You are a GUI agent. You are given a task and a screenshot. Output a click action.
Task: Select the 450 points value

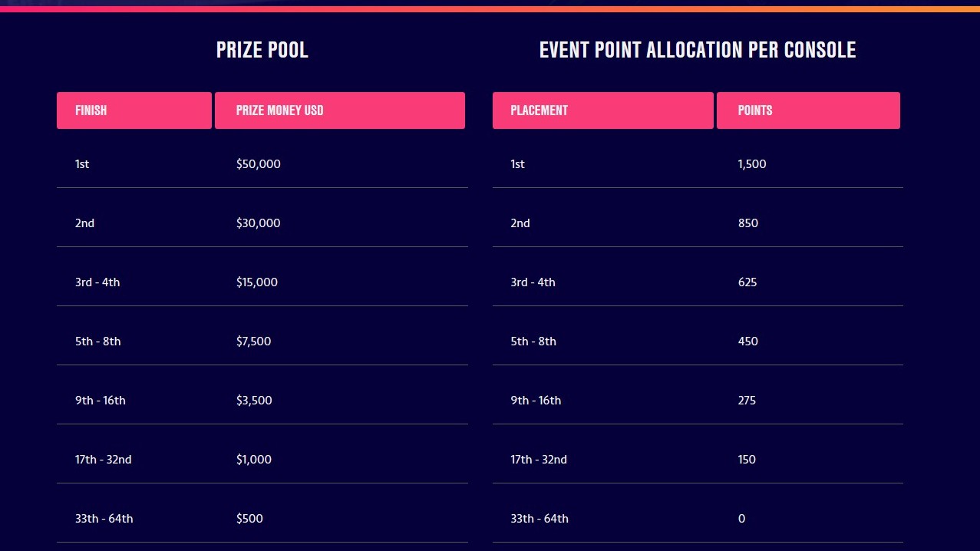pyautogui.click(x=748, y=341)
